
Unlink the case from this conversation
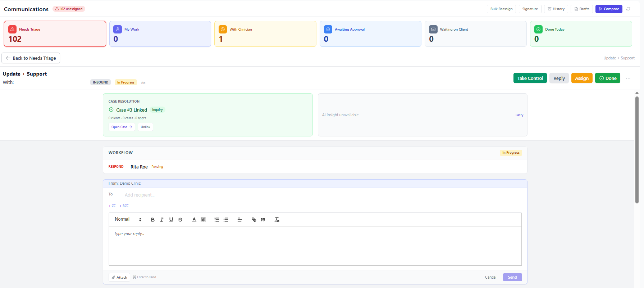pos(146,127)
